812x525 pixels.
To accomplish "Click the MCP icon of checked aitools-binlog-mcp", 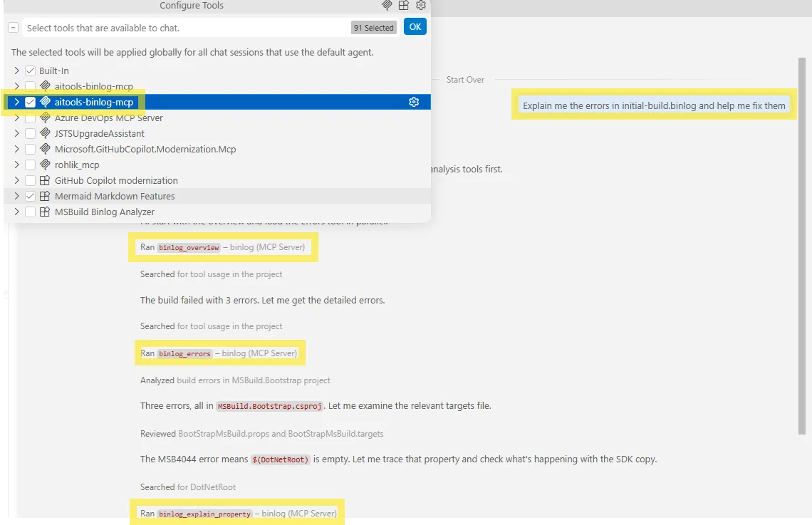I will point(45,102).
